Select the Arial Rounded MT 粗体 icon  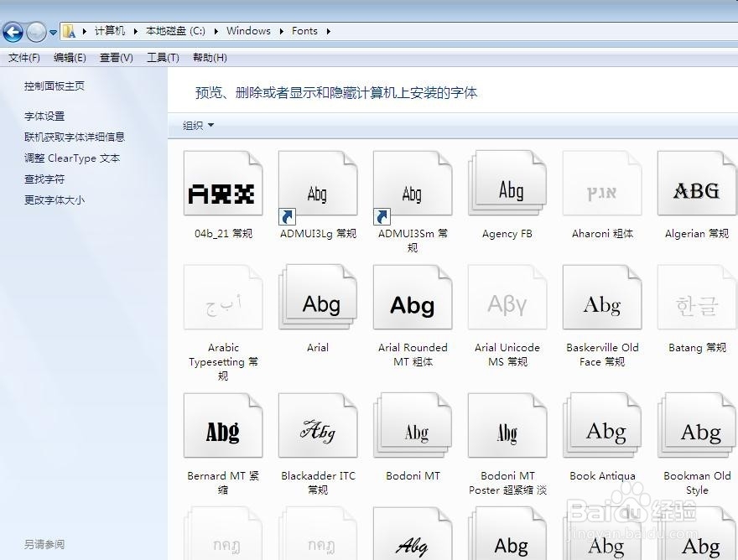point(413,298)
